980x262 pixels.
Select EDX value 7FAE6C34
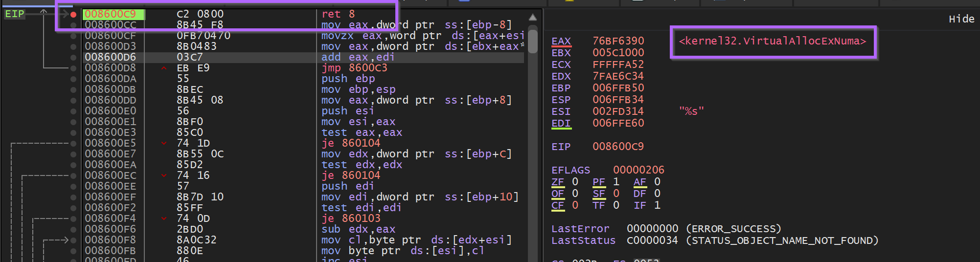pyautogui.click(x=618, y=76)
